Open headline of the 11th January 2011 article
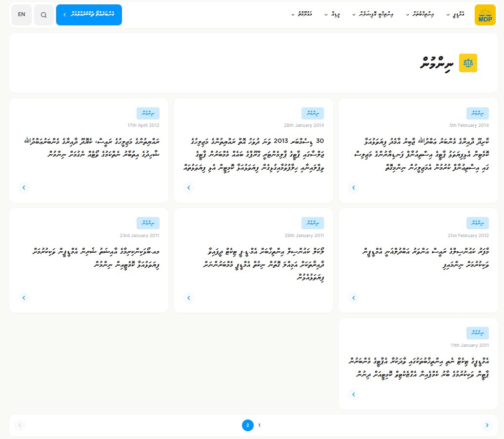 point(419,368)
